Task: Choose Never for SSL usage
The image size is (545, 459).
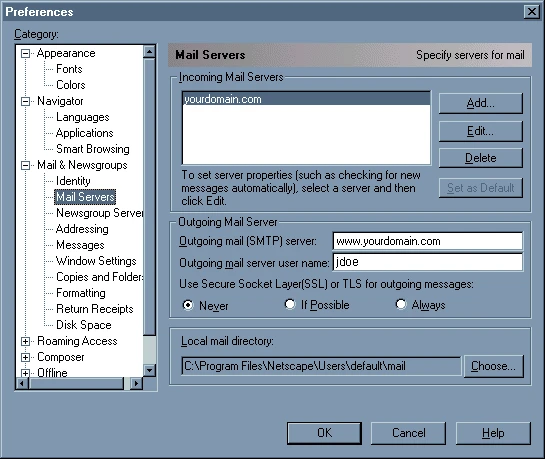Action: (188, 305)
